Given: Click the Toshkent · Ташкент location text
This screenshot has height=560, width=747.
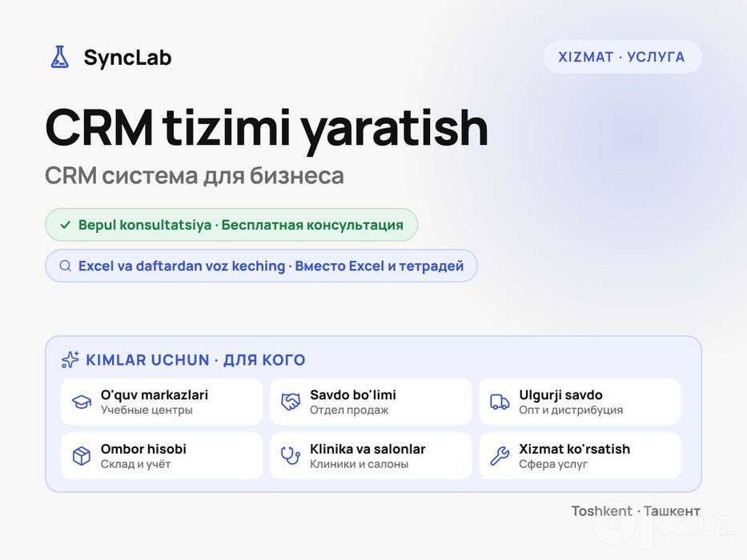Looking at the screenshot, I should (x=636, y=511).
